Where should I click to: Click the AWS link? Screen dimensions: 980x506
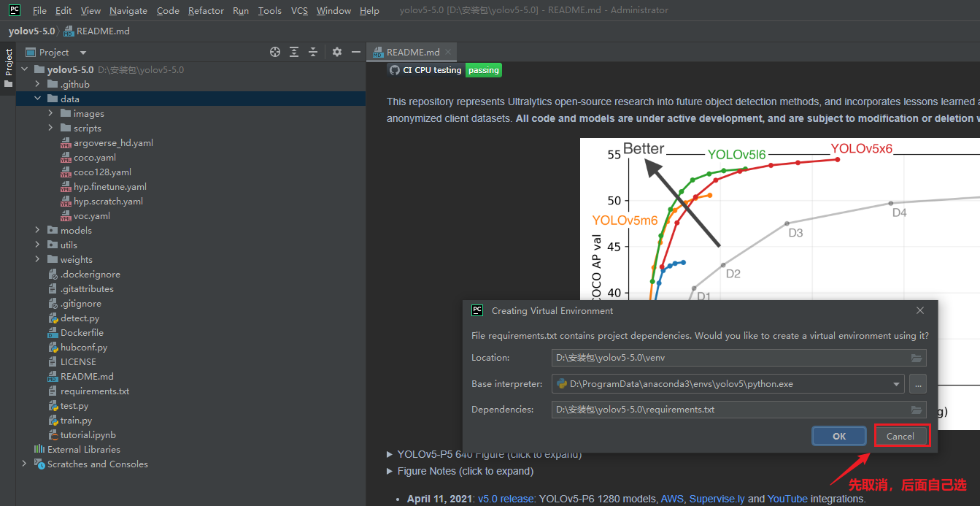673,499
